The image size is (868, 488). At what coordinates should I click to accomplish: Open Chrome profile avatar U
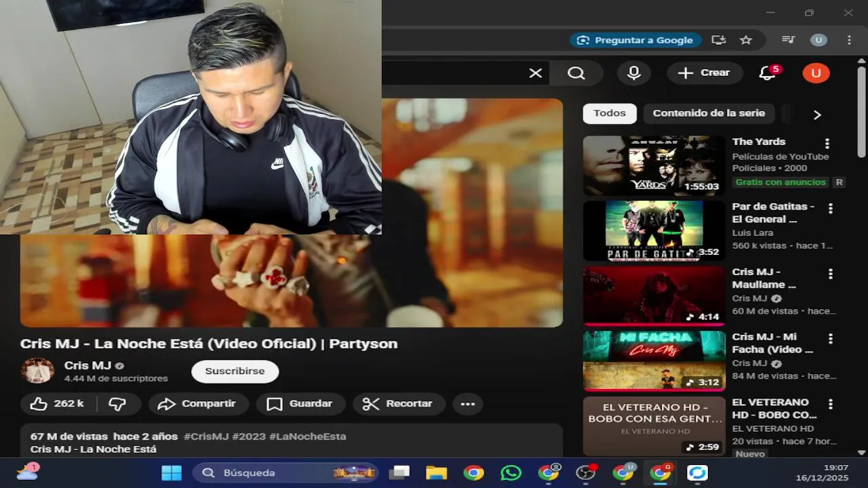tap(818, 40)
